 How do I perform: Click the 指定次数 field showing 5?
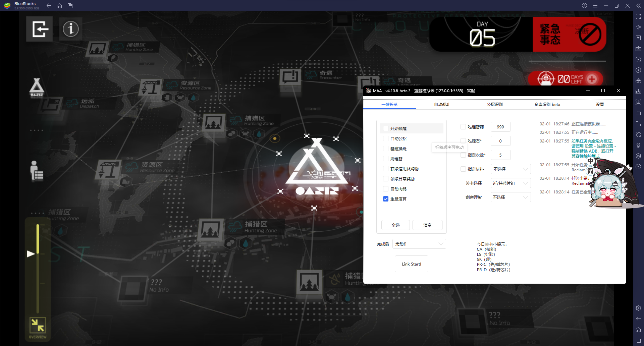[500, 155]
